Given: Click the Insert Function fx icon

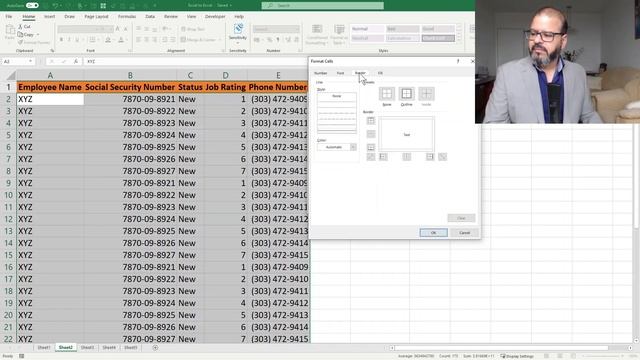Looking at the screenshot, I should [x=76, y=61].
